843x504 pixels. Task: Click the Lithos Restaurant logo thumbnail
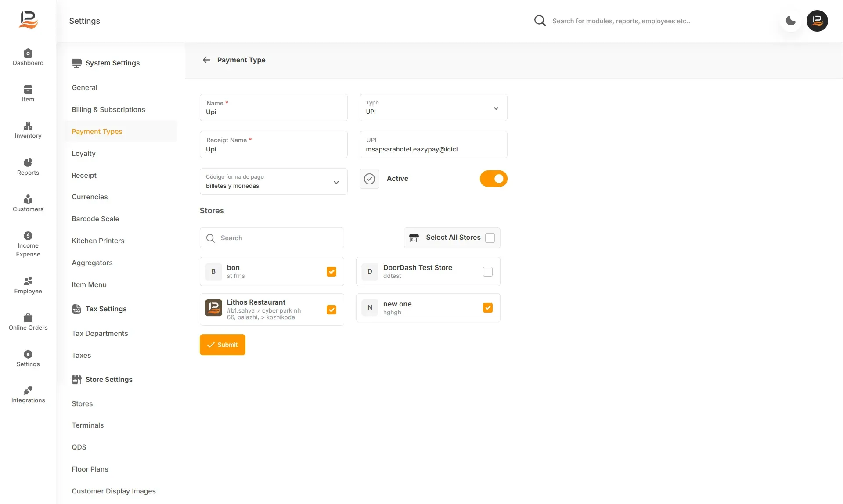(213, 308)
